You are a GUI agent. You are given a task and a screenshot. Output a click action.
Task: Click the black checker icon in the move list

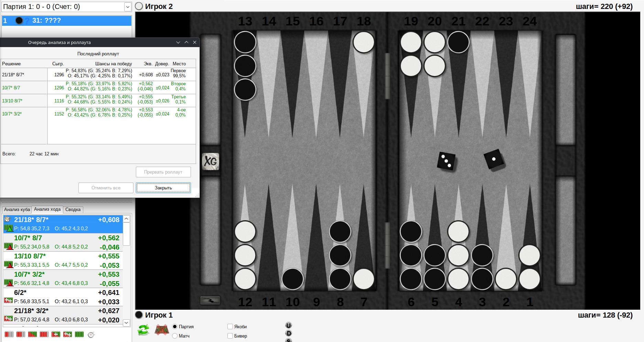pyautogui.click(x=19, y=21)
